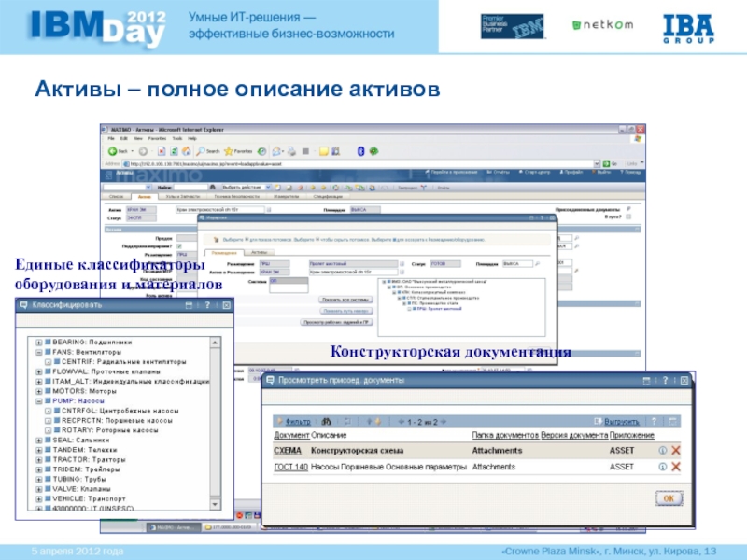Image resolution: width=747 pixels, height=560 pixels.
Task: Open the IE Tools menu
Action: click(x=177, y=138)
